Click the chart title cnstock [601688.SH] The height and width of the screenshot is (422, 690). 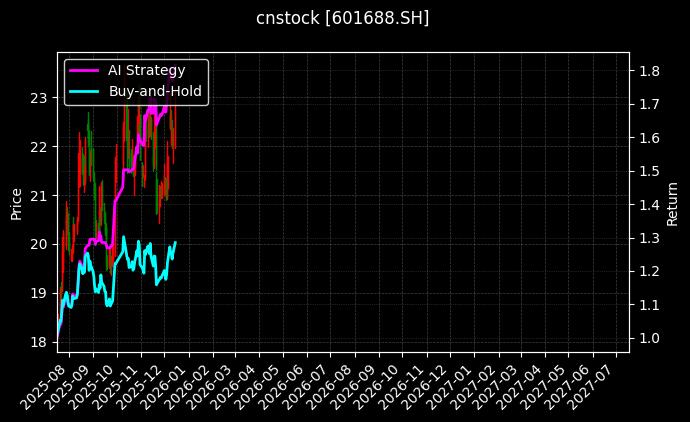tap(343, 18)
